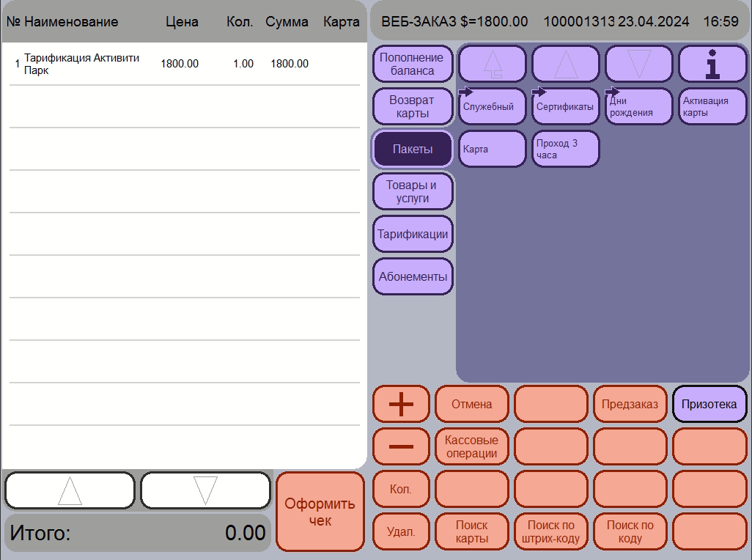Toggle the Призотека mode button

click(709, 404)
